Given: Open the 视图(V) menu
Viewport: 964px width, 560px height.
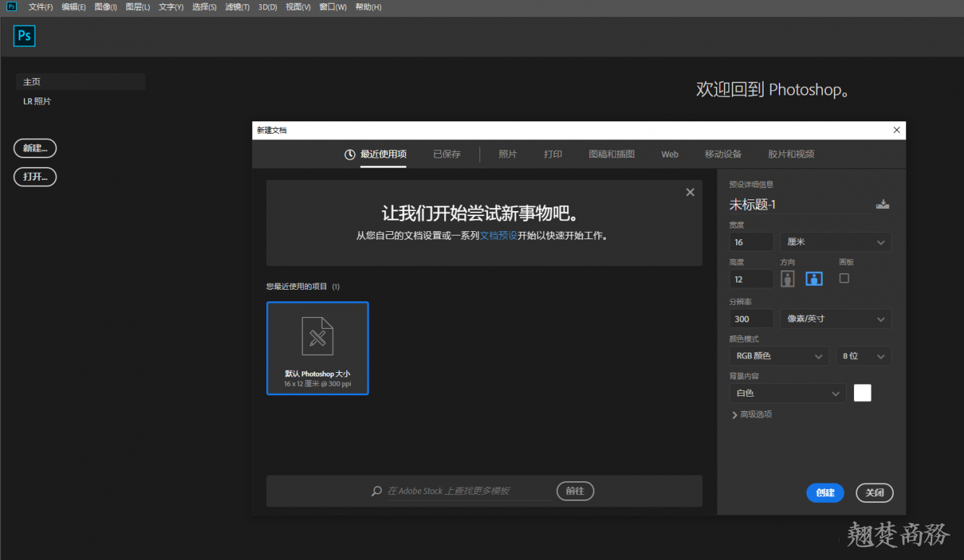Looking at the screenshot, I should click(298, 7).
